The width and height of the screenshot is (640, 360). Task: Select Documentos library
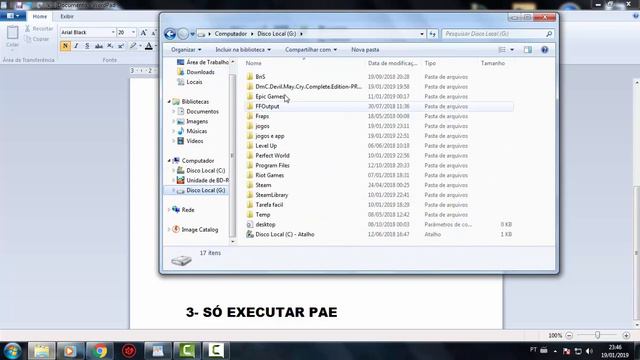(x=202, y=111)
